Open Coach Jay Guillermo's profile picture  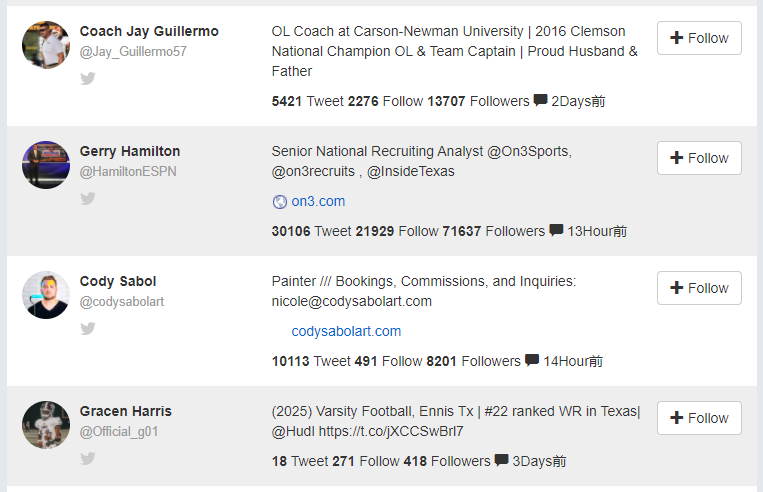tap(46, 45)
